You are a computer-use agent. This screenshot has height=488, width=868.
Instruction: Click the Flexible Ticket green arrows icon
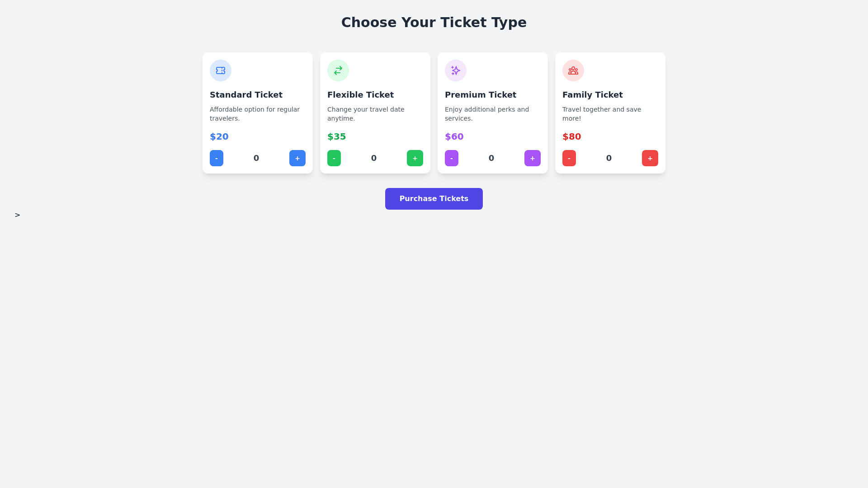click(338, 70)
